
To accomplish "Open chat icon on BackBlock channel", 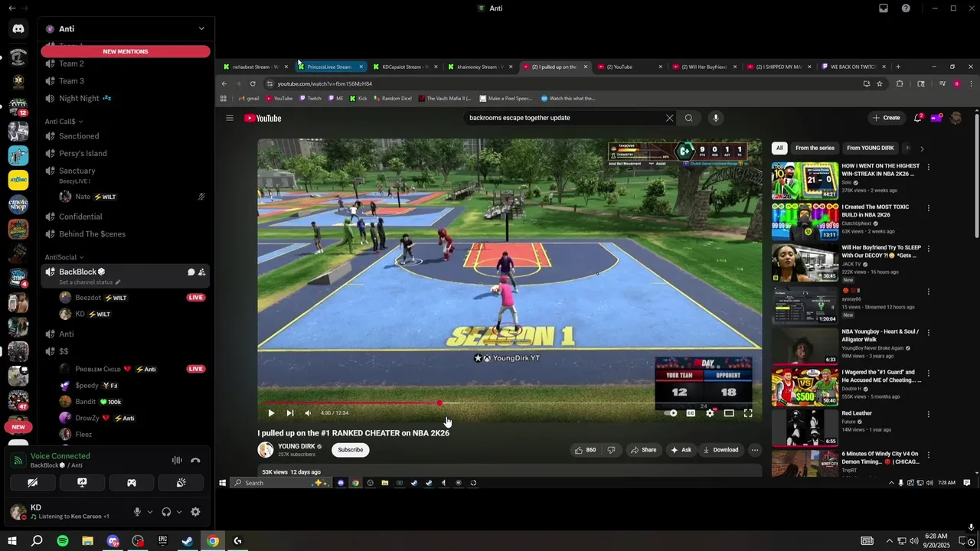I will point(191,272).
